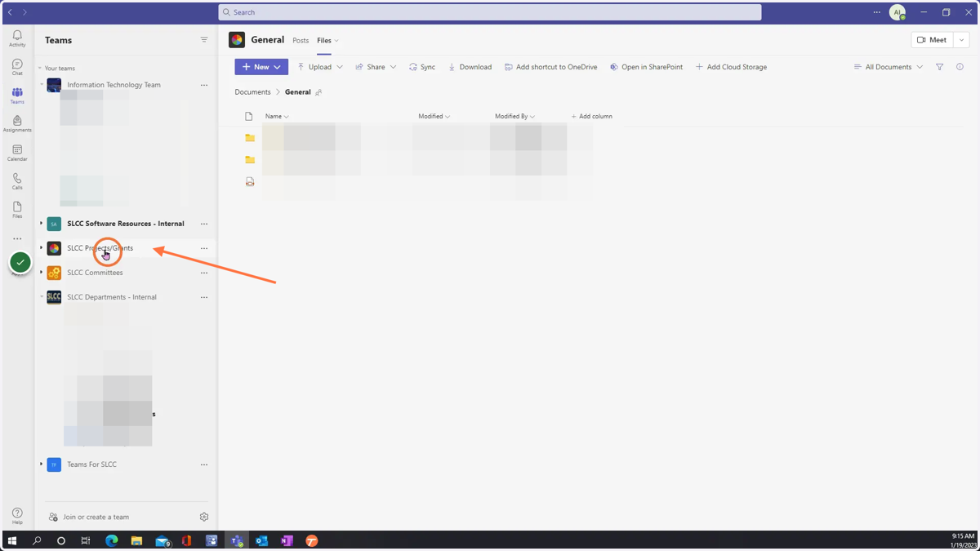The width and height of the screenshot is (980, 551).
Task: Open Help at bottom of rail
Action: pos(17,516)
